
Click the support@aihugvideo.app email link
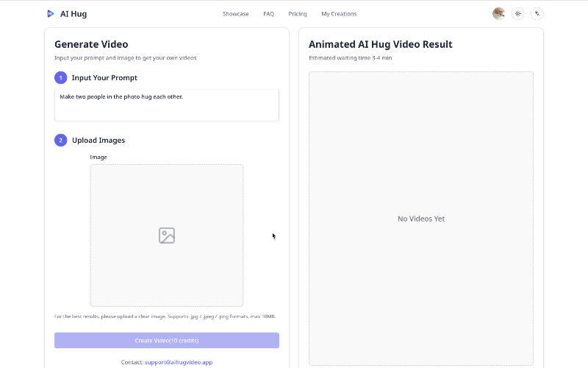[179, 362]
